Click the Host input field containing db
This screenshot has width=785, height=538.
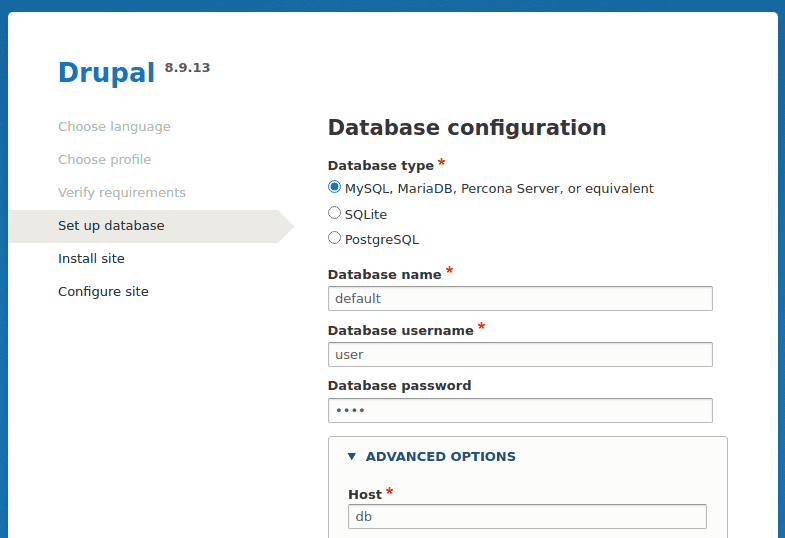[527, 516]
